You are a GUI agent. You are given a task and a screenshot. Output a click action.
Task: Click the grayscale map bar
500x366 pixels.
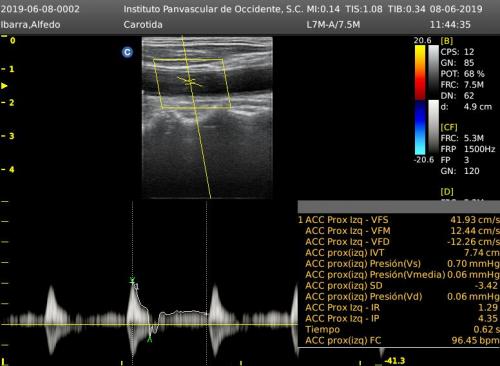click(x=433, y=99)
